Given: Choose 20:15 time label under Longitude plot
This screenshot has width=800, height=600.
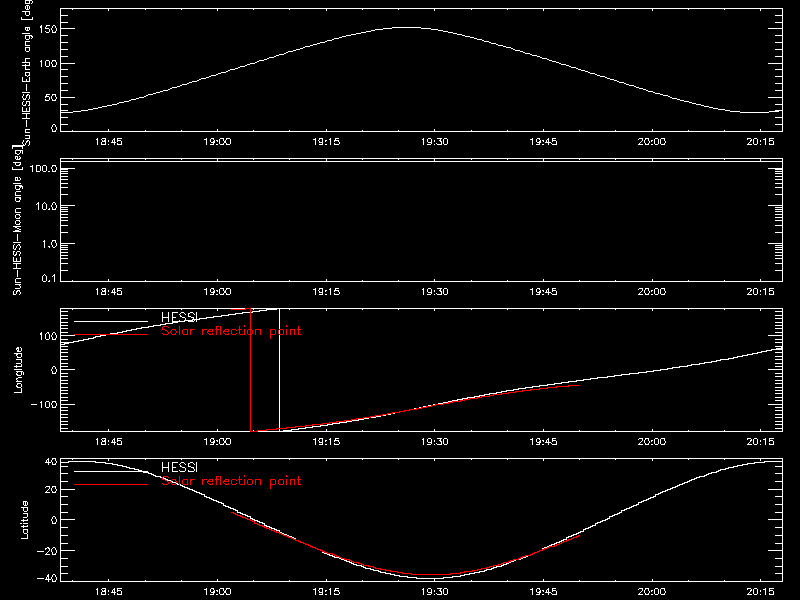Looking at the screenshot, I should (760, 442).
